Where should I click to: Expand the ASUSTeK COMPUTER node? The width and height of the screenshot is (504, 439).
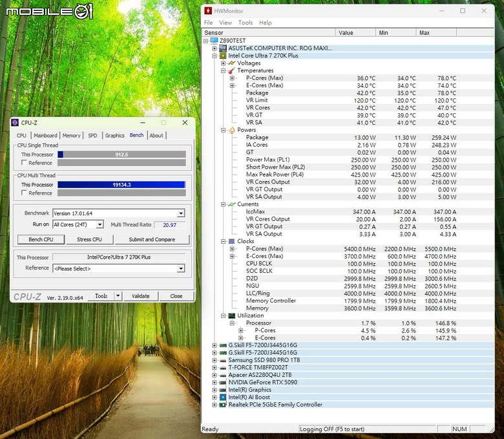[215, 48]
